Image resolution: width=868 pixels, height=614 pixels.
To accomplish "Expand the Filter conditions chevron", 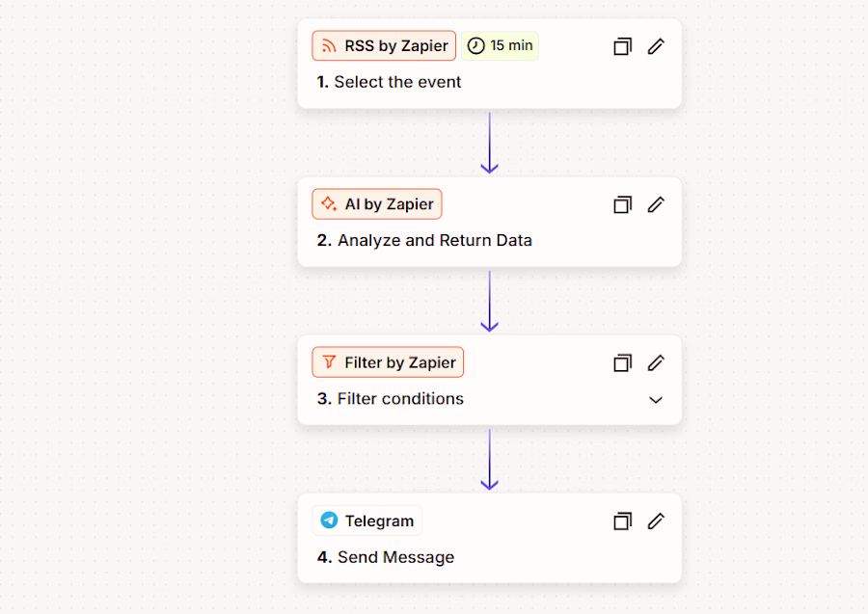I will coord(656,400).
